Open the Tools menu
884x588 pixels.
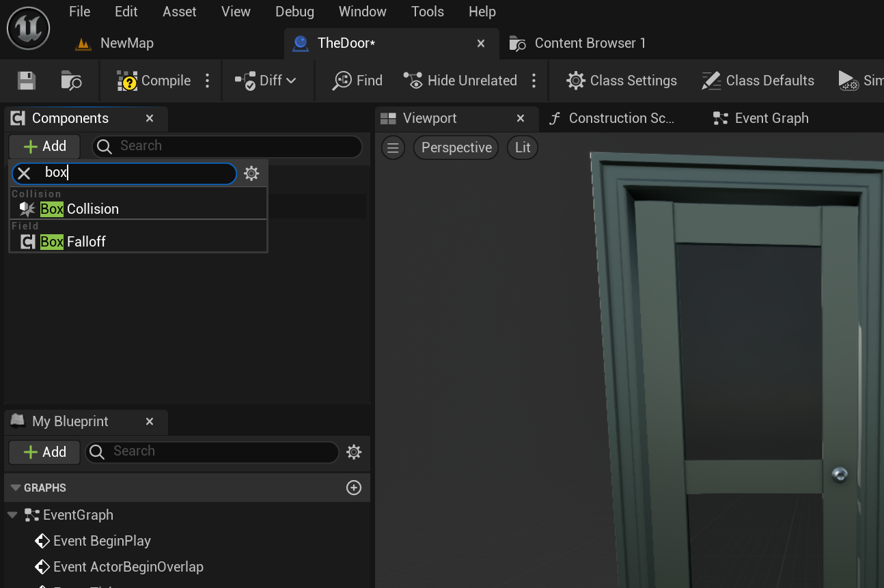(x=428, y=12)
